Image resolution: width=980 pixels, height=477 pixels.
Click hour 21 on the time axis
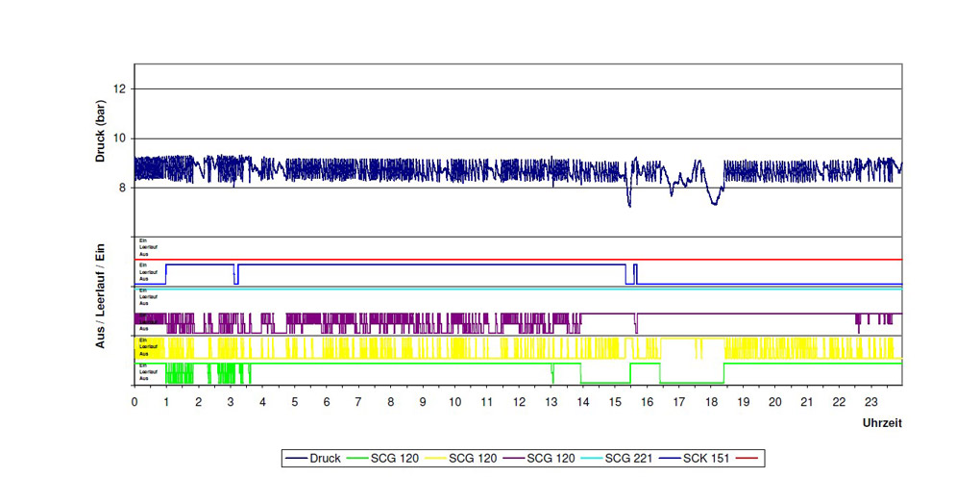(x=807, y=401)
